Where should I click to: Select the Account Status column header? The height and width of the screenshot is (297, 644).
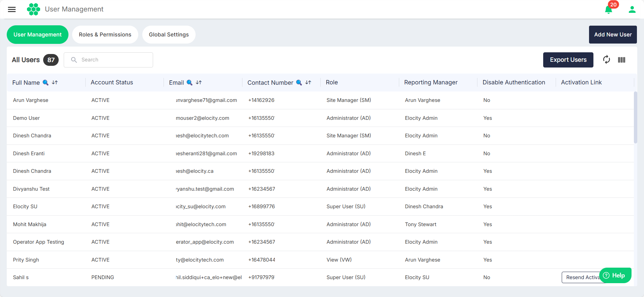tap(112, 82)
